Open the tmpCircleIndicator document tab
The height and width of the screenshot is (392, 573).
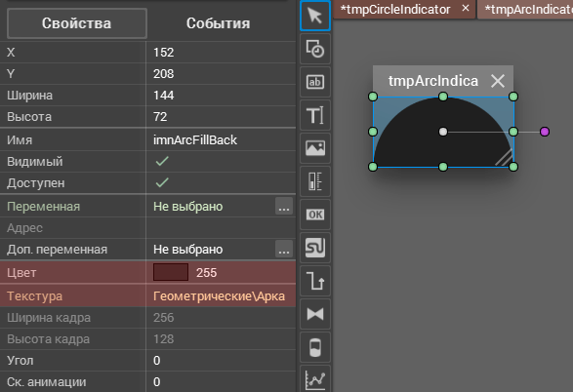[395, 9]
